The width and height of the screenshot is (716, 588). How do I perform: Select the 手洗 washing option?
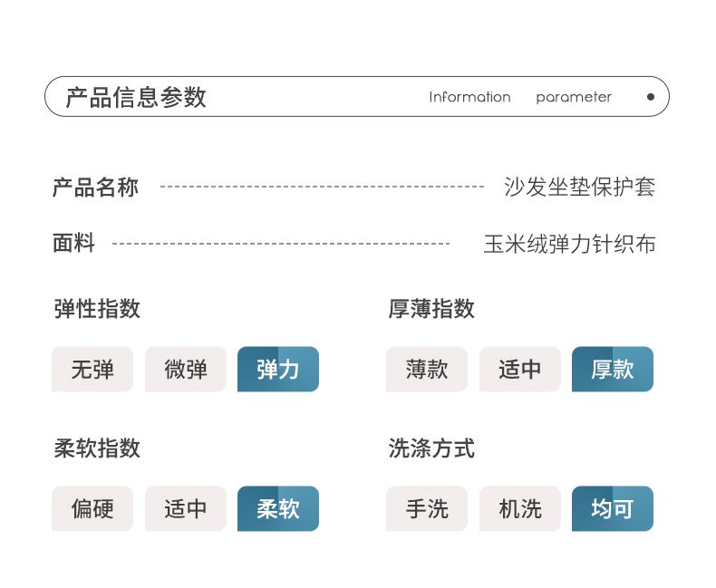(x=427, y=509)
